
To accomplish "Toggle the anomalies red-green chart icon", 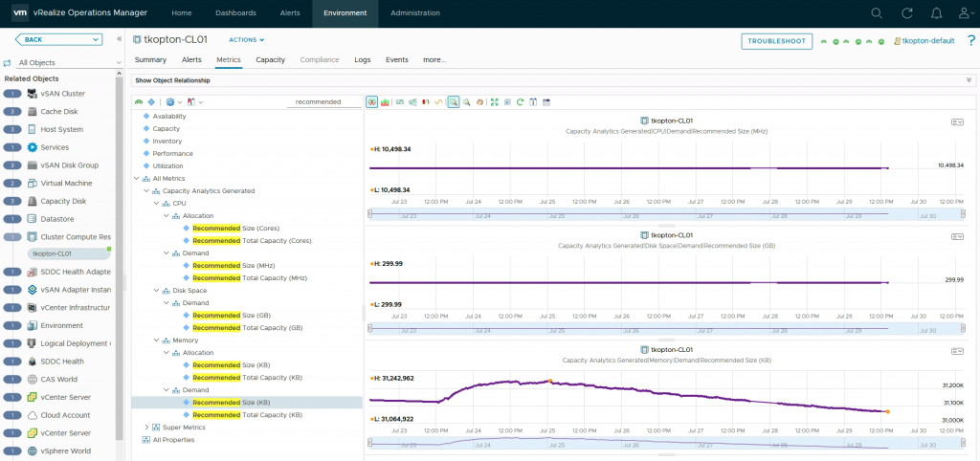I will tap(426, 101).
